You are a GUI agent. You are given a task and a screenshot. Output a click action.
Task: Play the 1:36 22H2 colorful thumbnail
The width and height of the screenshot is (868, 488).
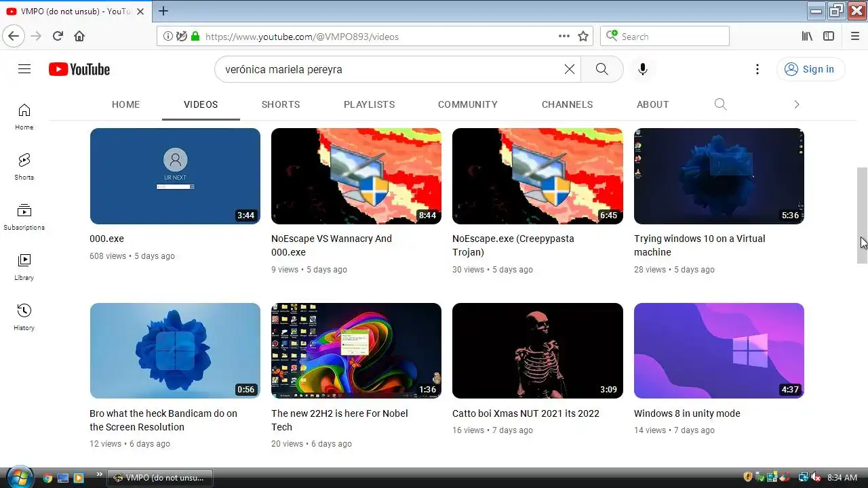(x=356, y=350)
